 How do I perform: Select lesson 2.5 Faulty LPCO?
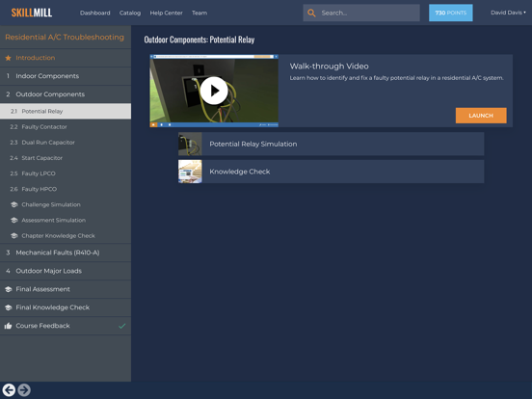pyautogui.click(x=66, y=173)
